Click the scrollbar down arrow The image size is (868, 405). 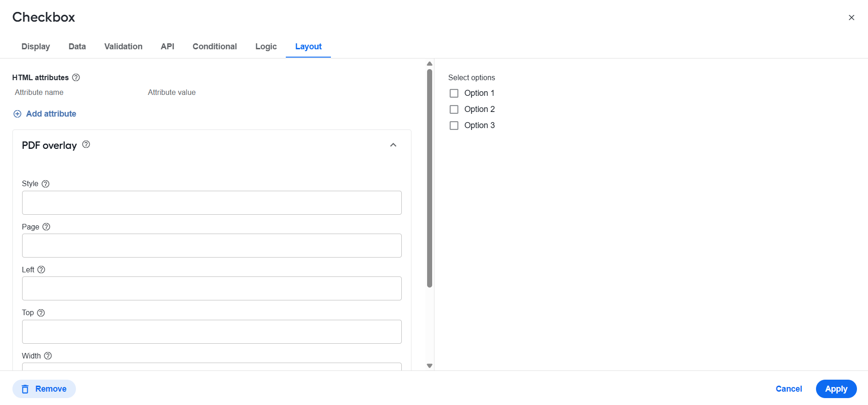pyautogui.click(x=429, y=366)
